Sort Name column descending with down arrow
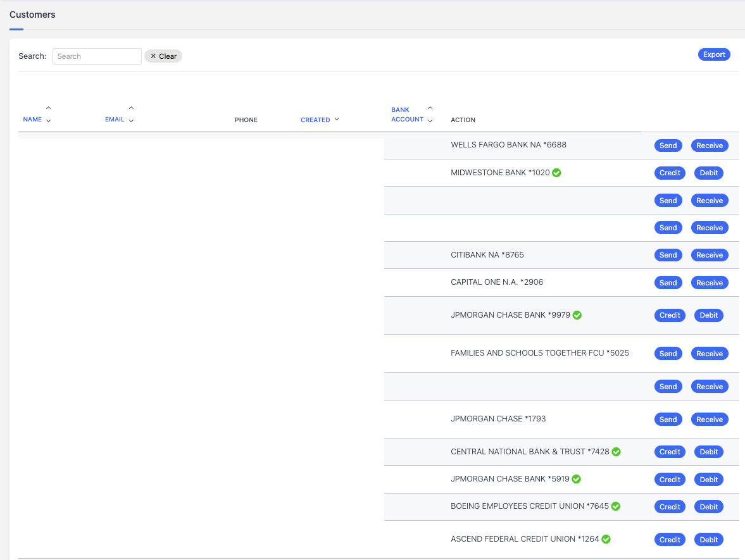Viewport: 745px width, 560px height. [49, 121]
